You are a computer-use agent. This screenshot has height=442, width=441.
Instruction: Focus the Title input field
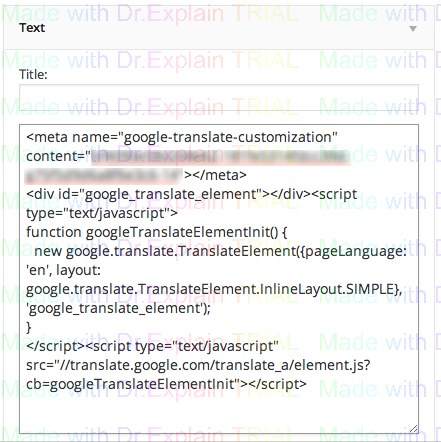[x=219, y=97]
